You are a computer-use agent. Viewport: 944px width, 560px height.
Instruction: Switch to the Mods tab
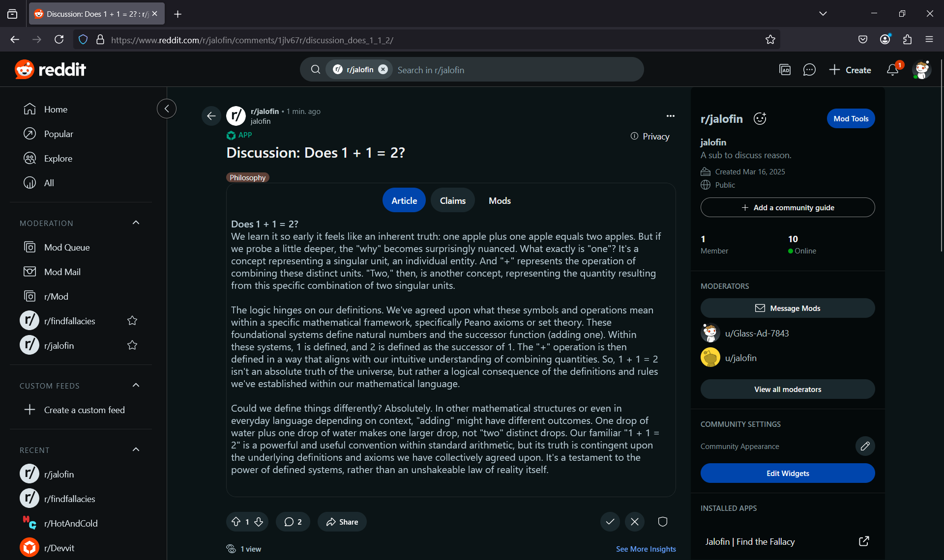pos(500,200)
